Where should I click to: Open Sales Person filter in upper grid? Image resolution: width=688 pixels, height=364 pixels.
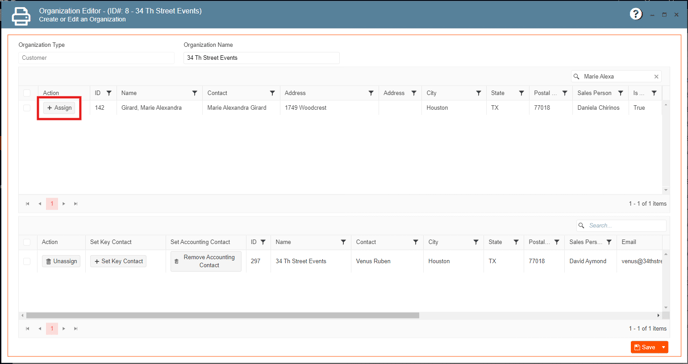pos(620,93)
